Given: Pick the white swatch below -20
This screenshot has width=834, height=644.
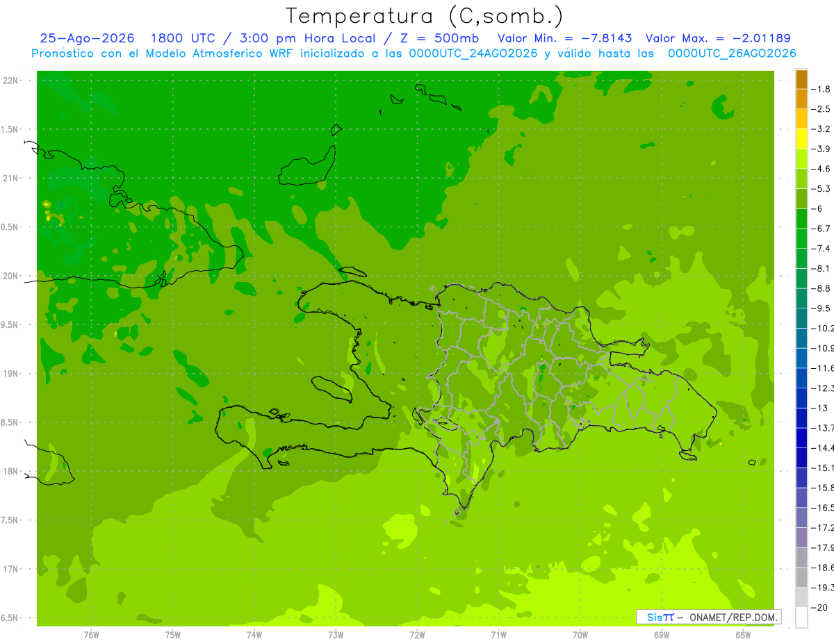Looking at the screenshot, I should 801,618.
